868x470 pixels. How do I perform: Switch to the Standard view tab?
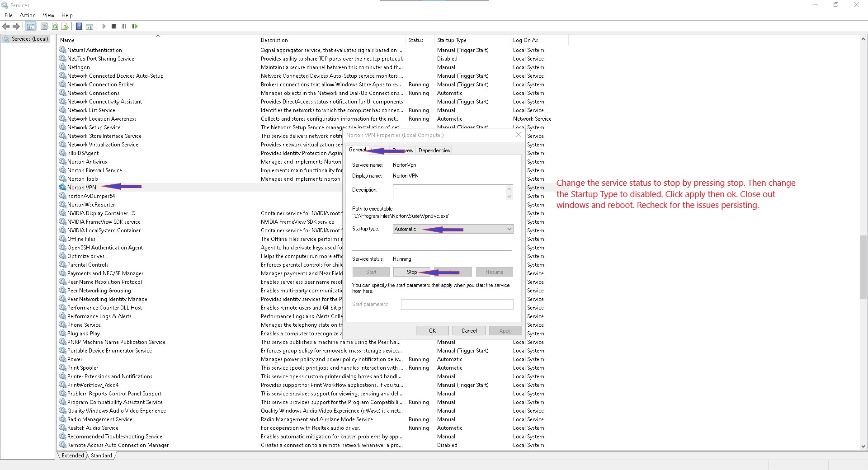click(101, 456)
